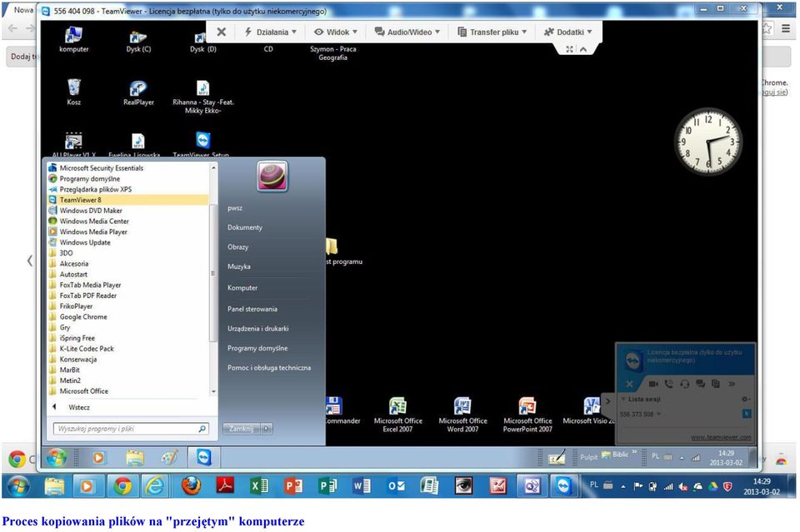Click file transfer icon in TeamViewer session panel
The image size is (800, 532).
pos(716,384)
